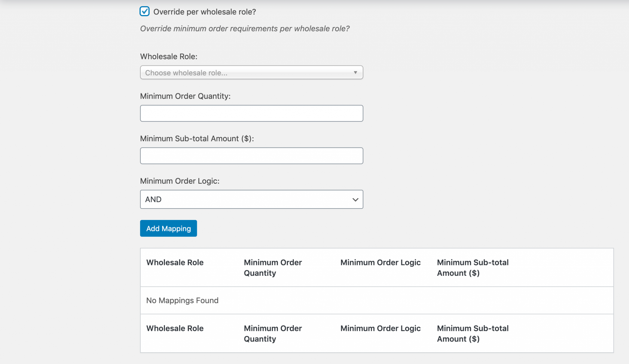Click the small arrow in wholesale role select
Image resolution: width=629 pixels, height=364 pixels.
tap(355, 72)
